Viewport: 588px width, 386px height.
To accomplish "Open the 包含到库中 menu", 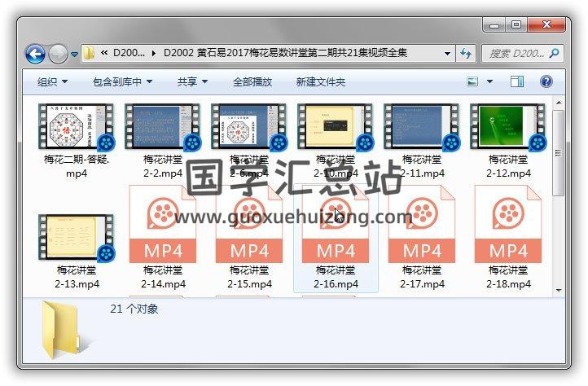I will click(122, 81).
